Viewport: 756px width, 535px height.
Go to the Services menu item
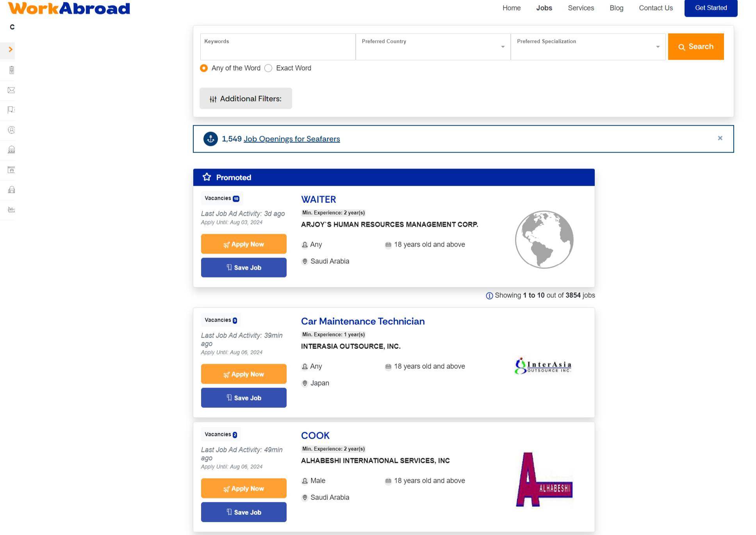pyautogui.click(x=581, y=8)
